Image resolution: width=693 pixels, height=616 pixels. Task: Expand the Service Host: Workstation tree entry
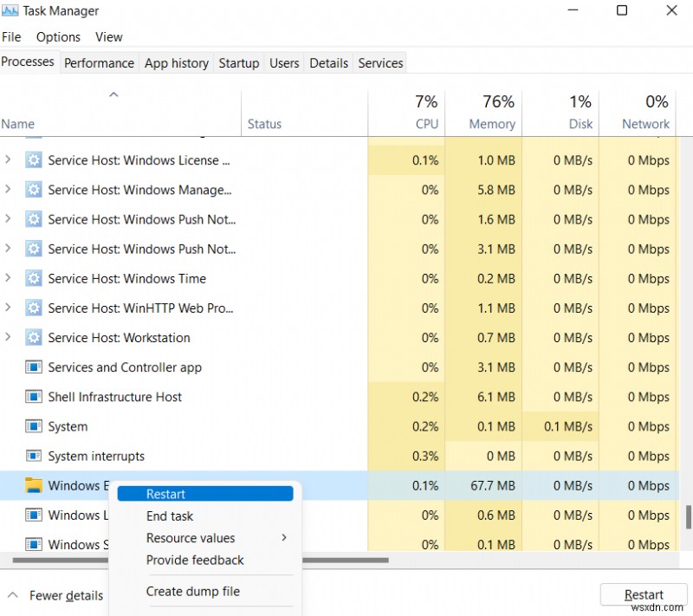click(7, 338)
